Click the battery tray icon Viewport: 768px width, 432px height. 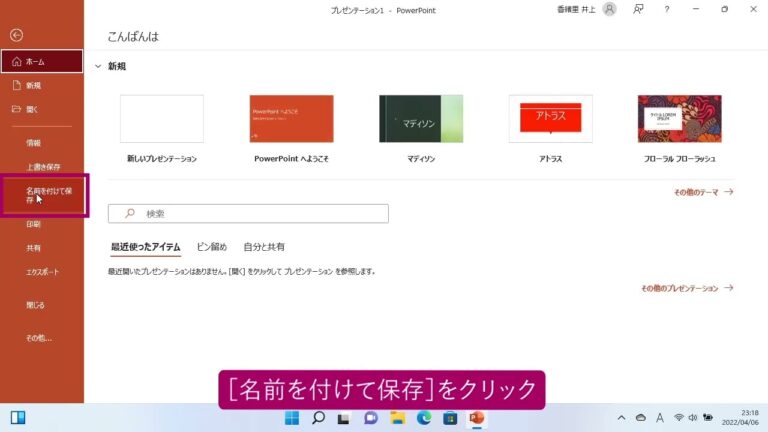708,418
